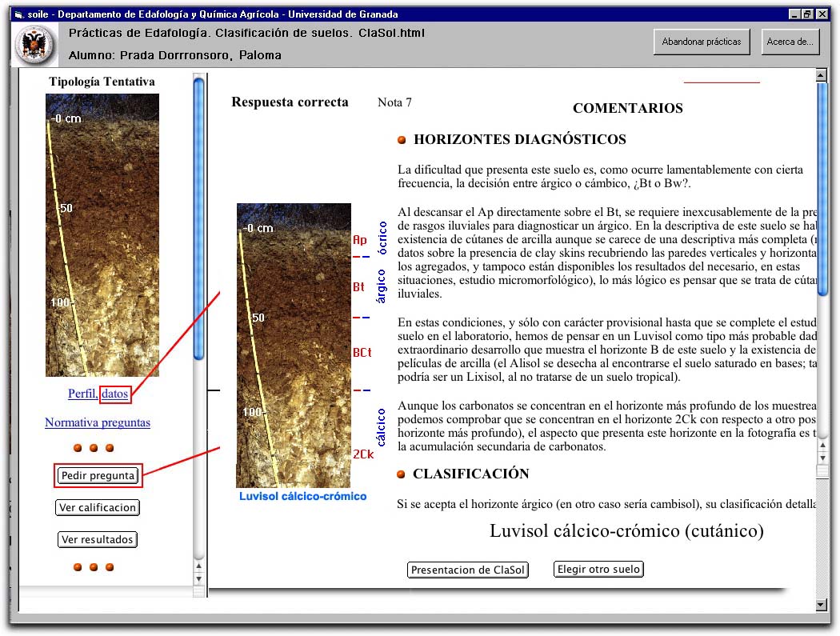Click the árgico vertical label
This screenshot has height=636, width=840.
point(382,286)
